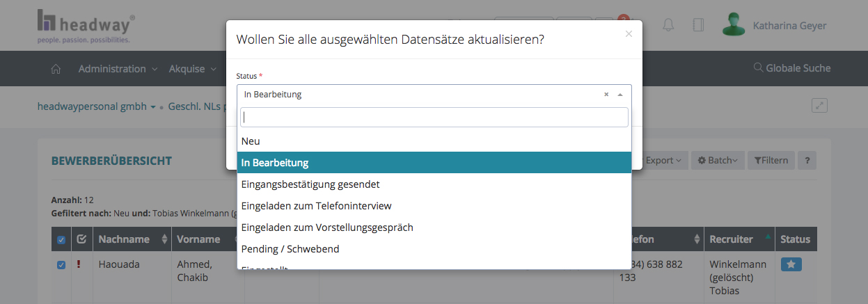868x304 pixels.
Task: Open the Export dropdown
Action: coord(663,161)
